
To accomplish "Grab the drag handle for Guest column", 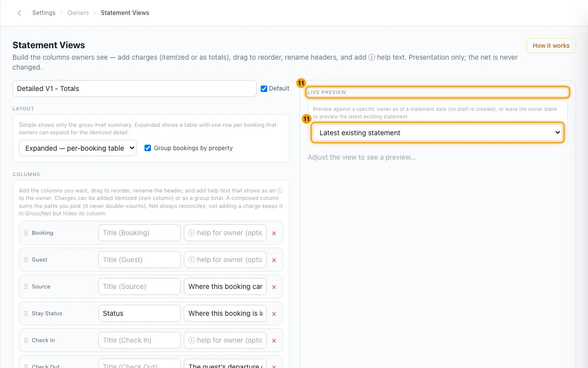I will point(26,260).
